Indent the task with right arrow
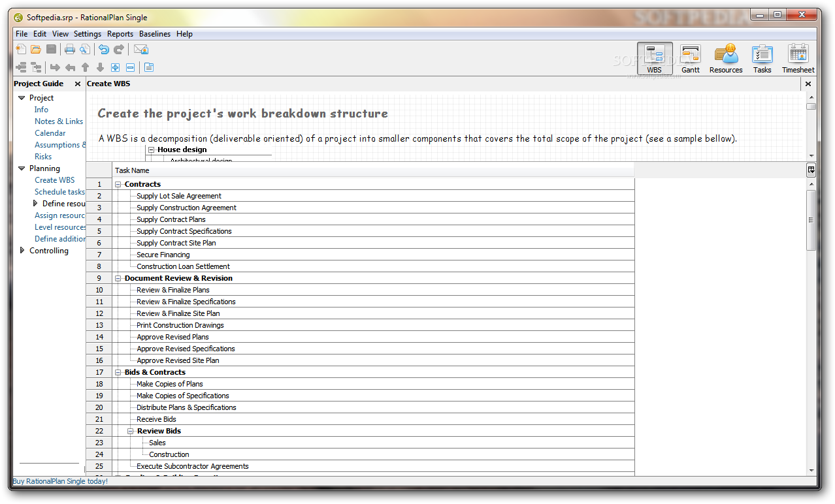This screenshot has width=835, height=504. tap(55, 67)
